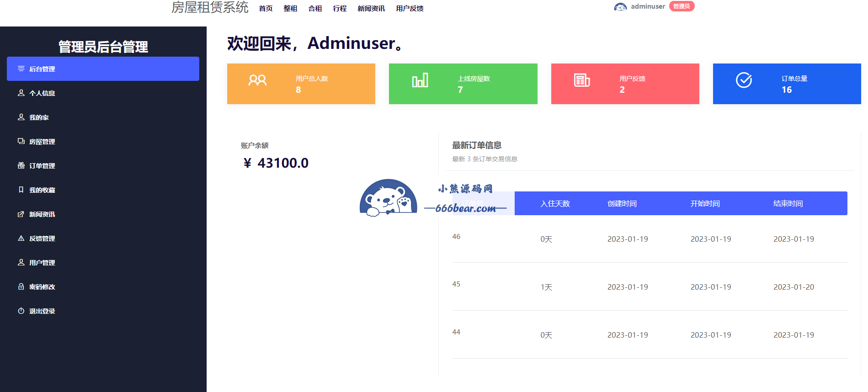Viewport: 868px width, 392px height.
Task: Click the lock icon beside 密码修改
Action: 21,286
